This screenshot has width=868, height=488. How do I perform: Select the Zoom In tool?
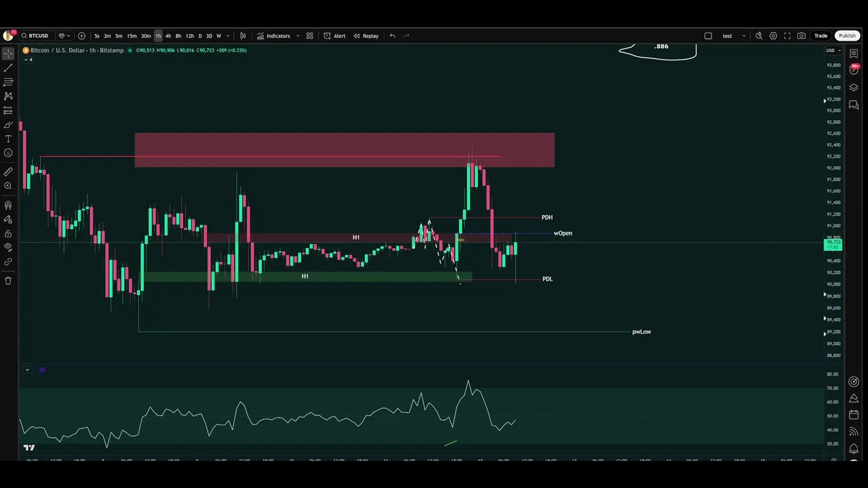coord(8,186)
